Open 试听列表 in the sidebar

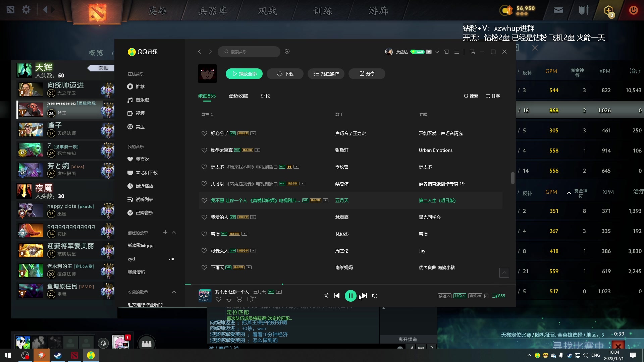click(141, 199)
